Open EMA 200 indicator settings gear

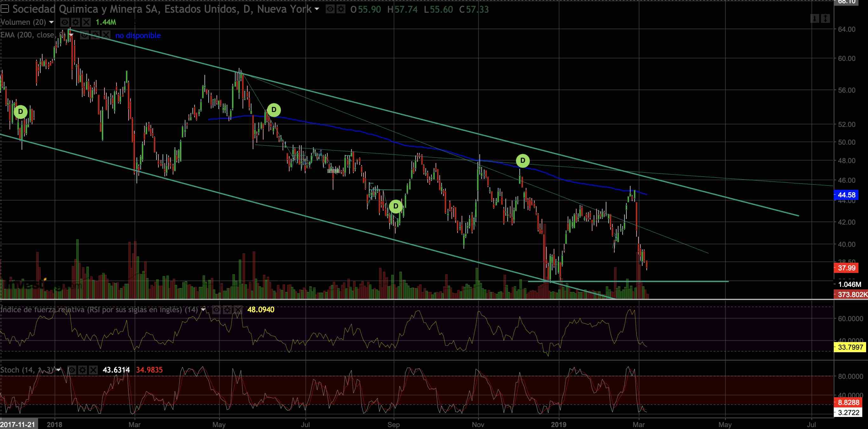[95, 35]
